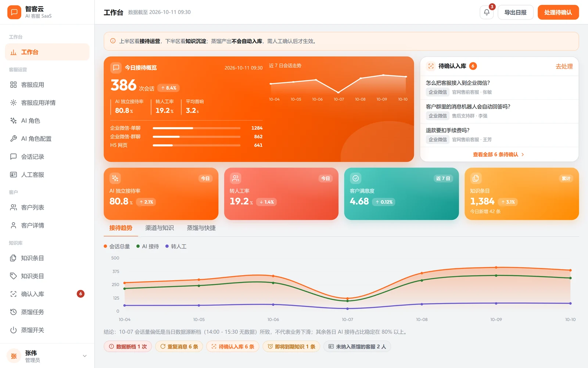Click the 知识条目 card copy icon
Screen dimensions: 588x368
pos(476,178)
